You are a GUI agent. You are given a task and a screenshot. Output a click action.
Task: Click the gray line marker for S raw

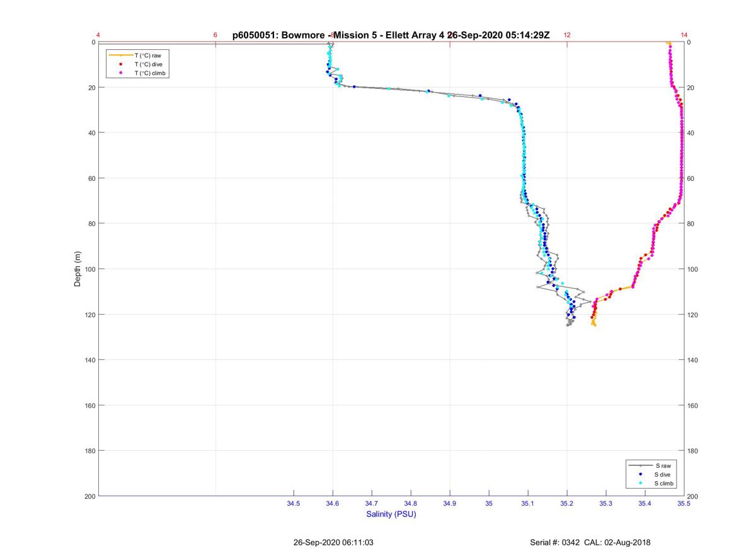tap(640, 465)
